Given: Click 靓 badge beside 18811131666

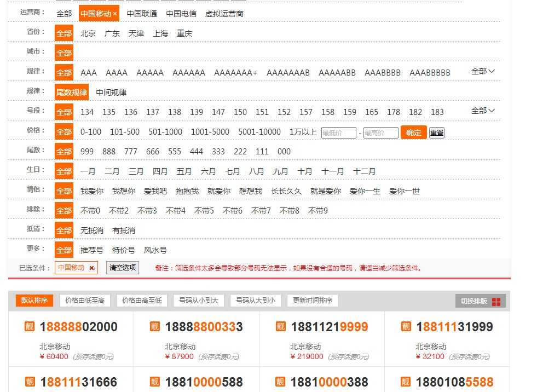Looking at the screenshot, I should [x=30, y=382].
